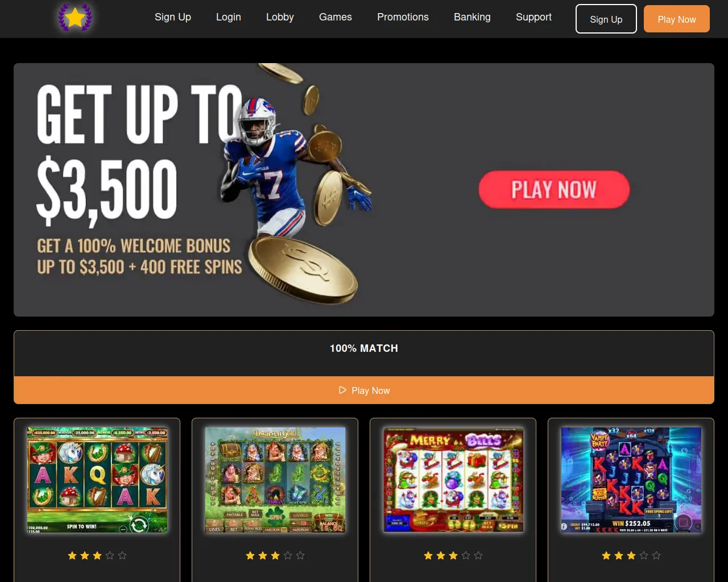Click the gold star laurel logo
This screenshot has height=582, width=728.
tap(75, 18)
